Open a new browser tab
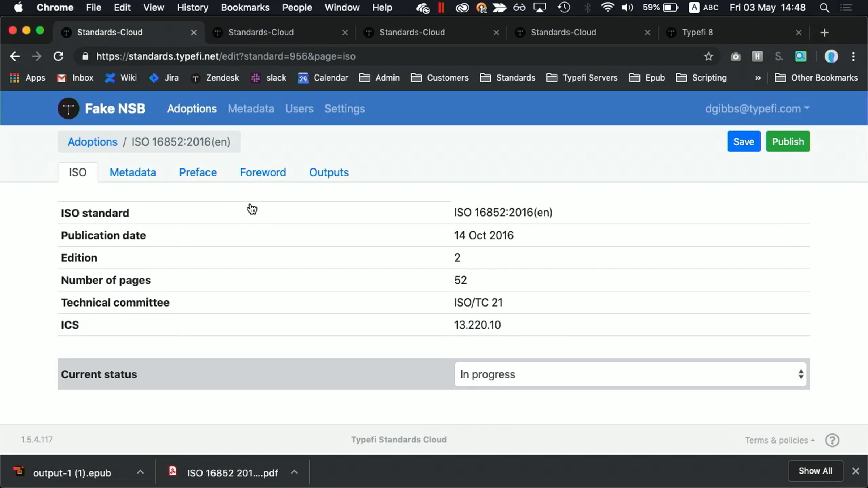Image resolution: width=868 pixels, height=488 pixels. (824, 33)
